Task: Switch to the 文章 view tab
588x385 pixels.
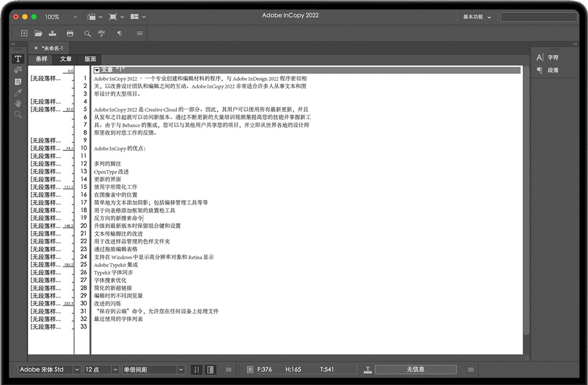Action: tap(66, 59)
